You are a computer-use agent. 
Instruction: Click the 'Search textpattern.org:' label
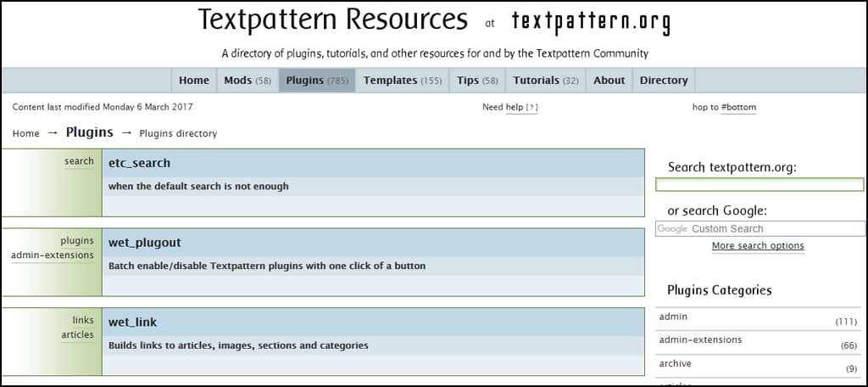(732, 167)
